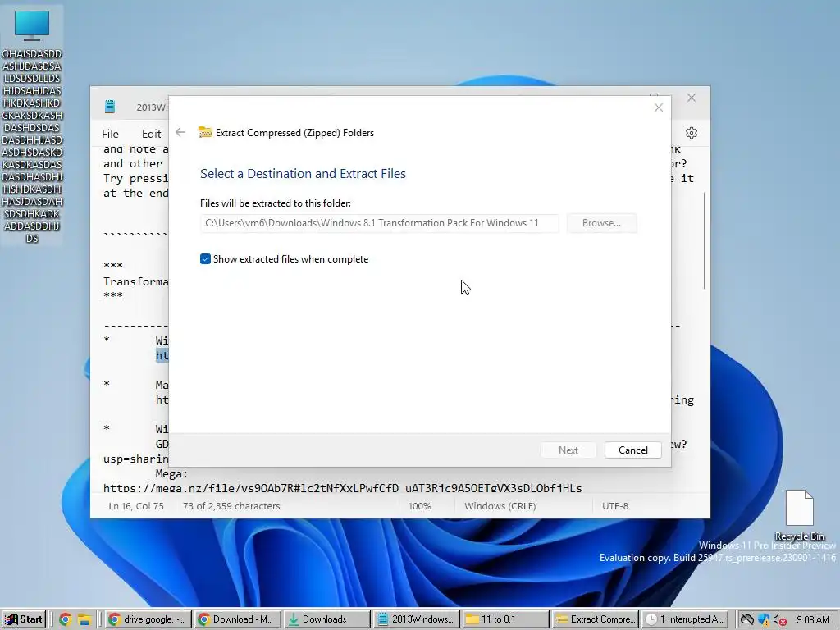Click Notepad vertical scrollbar
840x630 pixels.
pos(705,241)
